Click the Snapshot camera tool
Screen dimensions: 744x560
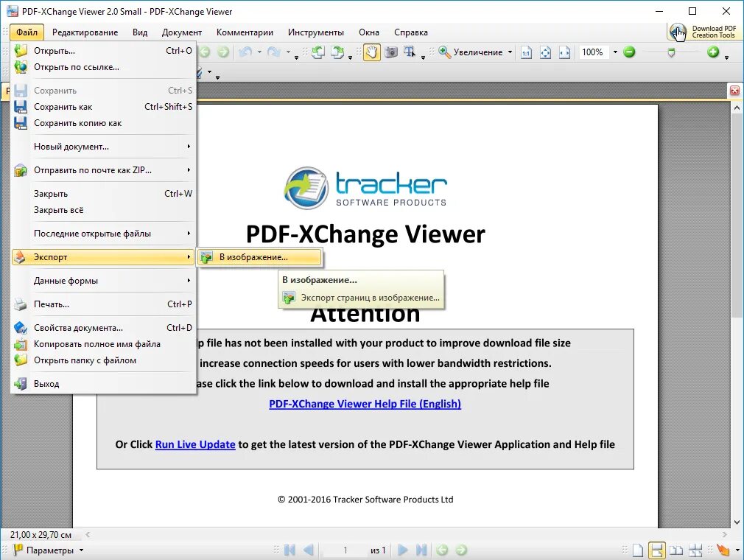tap(391, 52)
